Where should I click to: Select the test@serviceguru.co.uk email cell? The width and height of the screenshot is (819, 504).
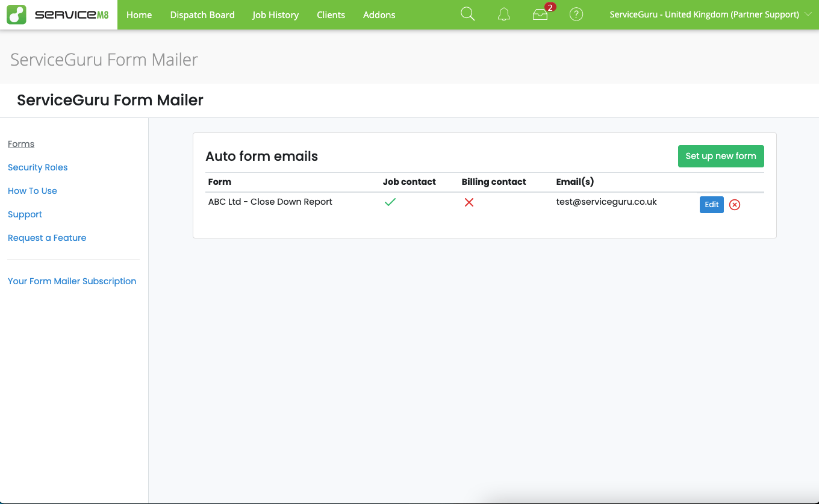(x=606, y=202)
